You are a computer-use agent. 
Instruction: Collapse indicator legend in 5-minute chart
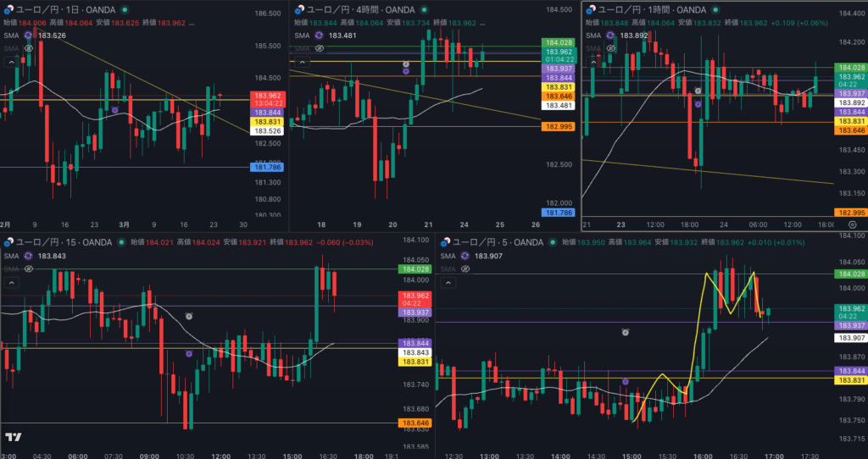point(448,283)
